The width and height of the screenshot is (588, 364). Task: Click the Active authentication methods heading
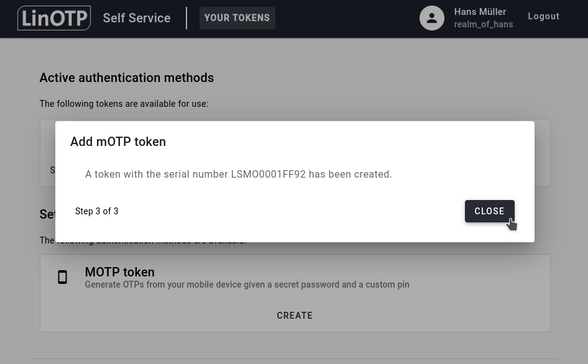(x=127, y=78)
